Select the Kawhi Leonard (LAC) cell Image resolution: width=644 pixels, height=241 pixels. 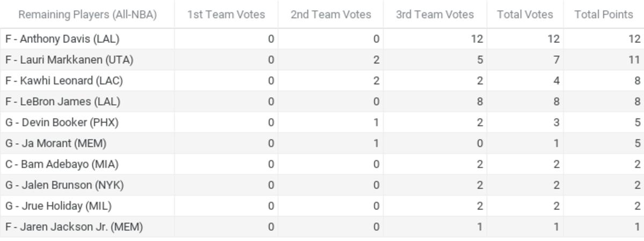[64, 81]
